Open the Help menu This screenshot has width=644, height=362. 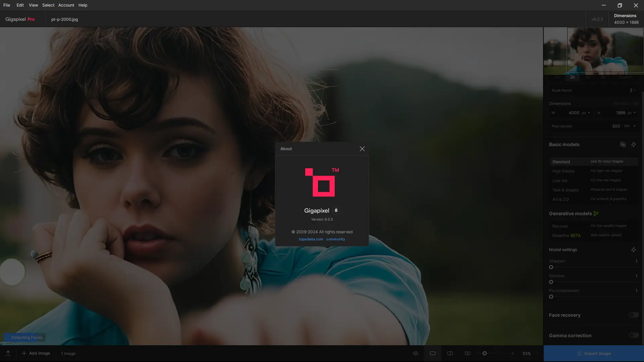click(83, 5)
